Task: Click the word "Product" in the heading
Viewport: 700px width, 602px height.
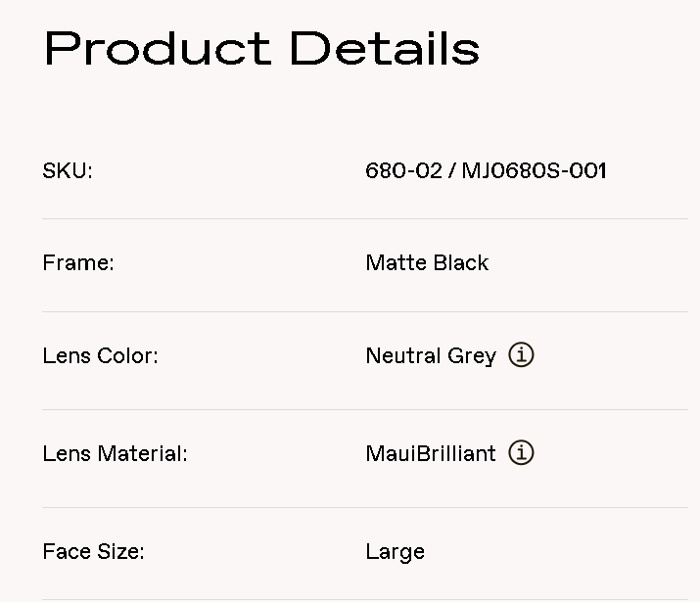Action: click(157, 48)
